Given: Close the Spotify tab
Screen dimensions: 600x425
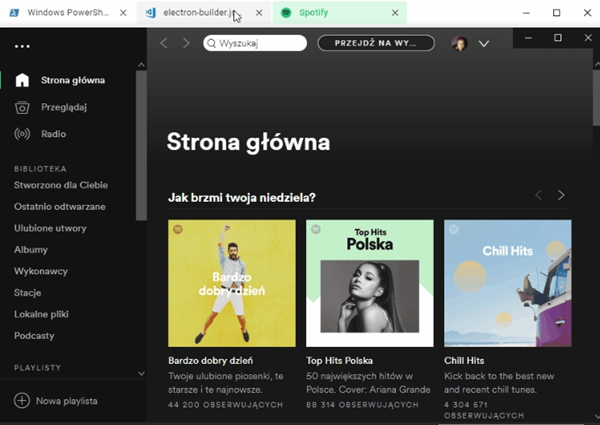Looking at the screenshot, I should tap(394, 13).
